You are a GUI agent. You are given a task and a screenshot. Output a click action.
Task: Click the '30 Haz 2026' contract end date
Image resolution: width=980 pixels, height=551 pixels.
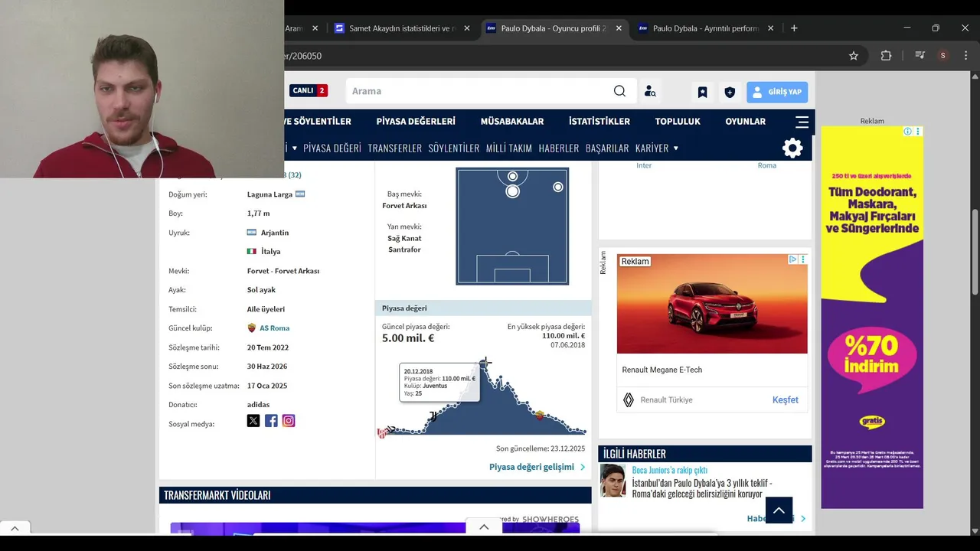tap(267, 366)
